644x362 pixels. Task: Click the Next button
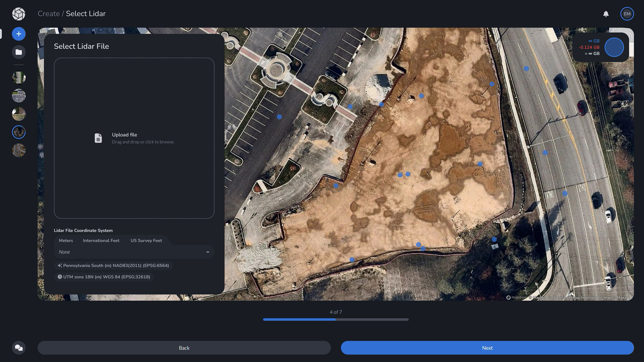click(487, 348)
